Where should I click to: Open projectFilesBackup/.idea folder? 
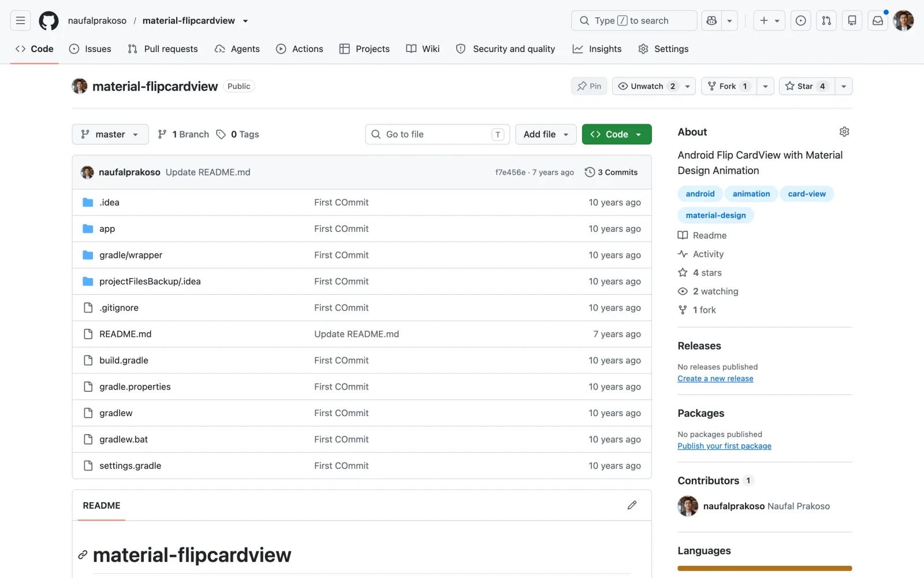point(150,281)
